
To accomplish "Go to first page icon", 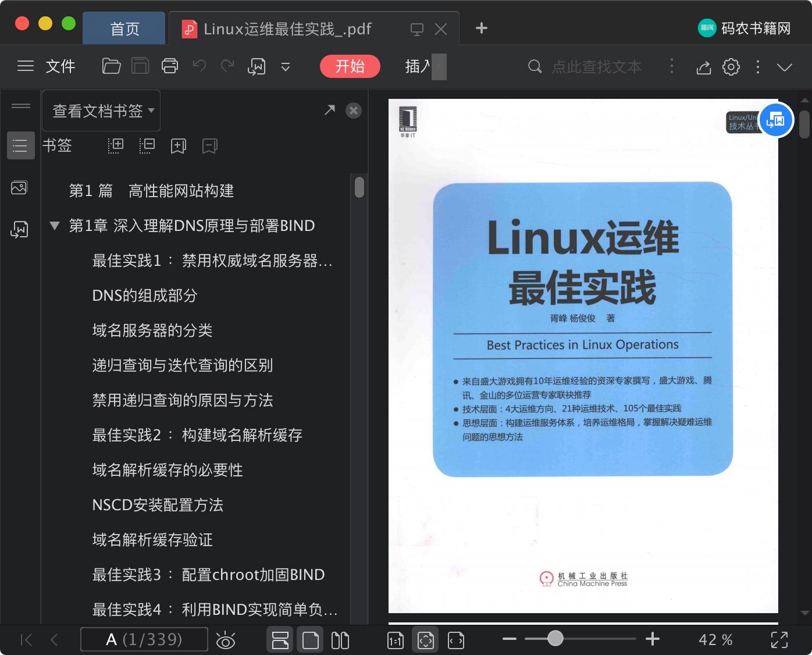I will 26,640.
